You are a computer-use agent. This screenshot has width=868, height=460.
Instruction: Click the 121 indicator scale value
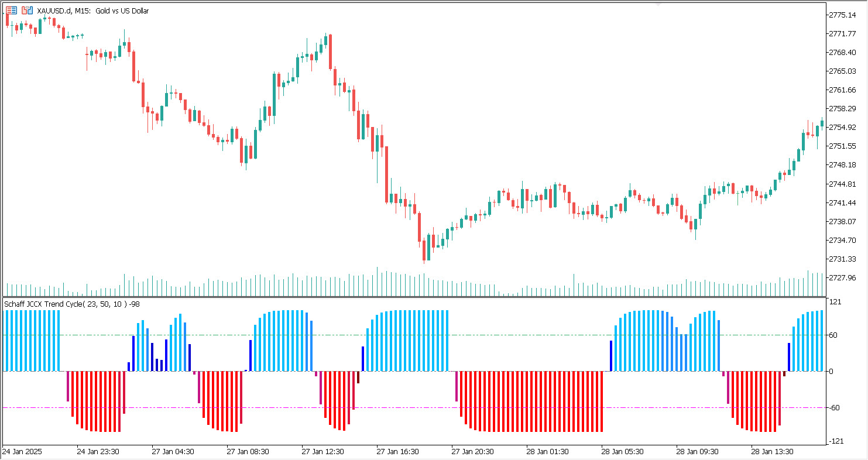[x=836, y=302]
